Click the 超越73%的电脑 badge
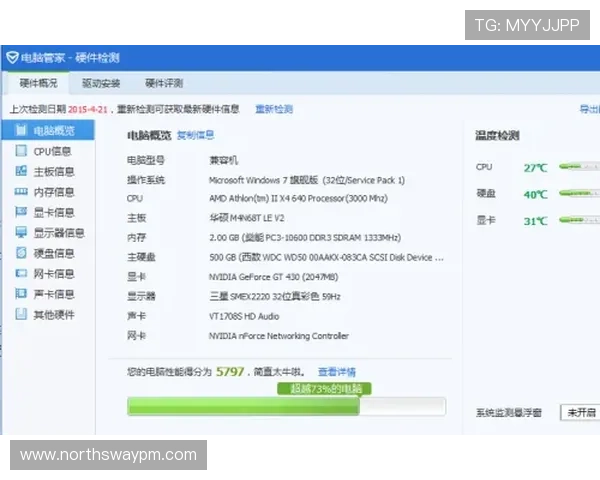Image resolution: width=600 pixels, height=480 pixels. point(324,389)
